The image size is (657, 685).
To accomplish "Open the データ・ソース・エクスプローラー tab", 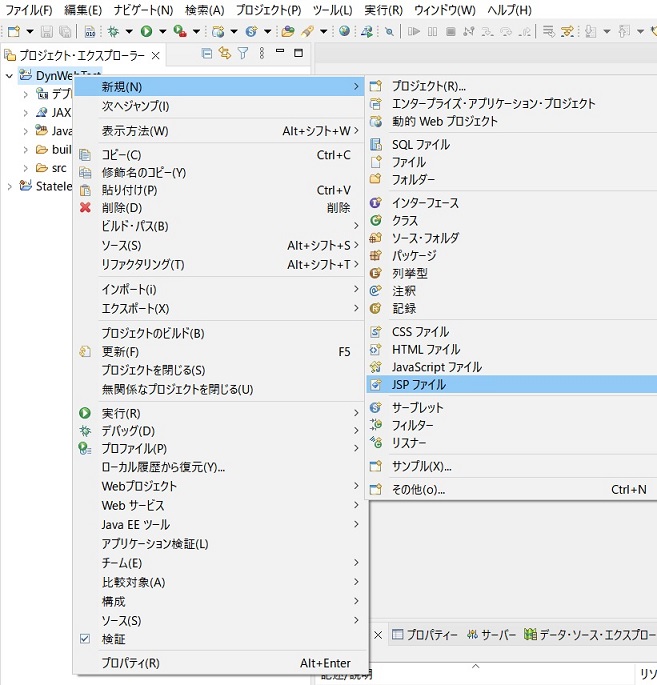I will click(x=590, y=635).
